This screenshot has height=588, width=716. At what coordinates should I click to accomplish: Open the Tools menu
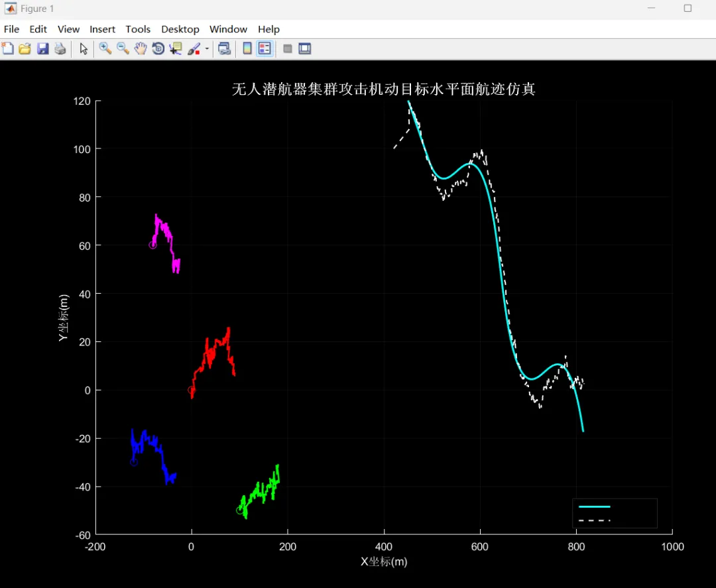coord(138,29)
